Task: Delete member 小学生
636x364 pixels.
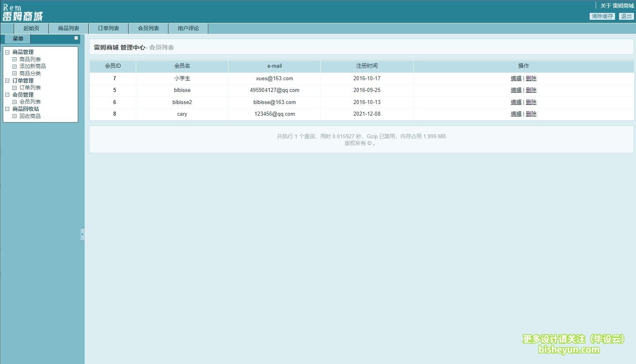Action: tap(531, 78)
